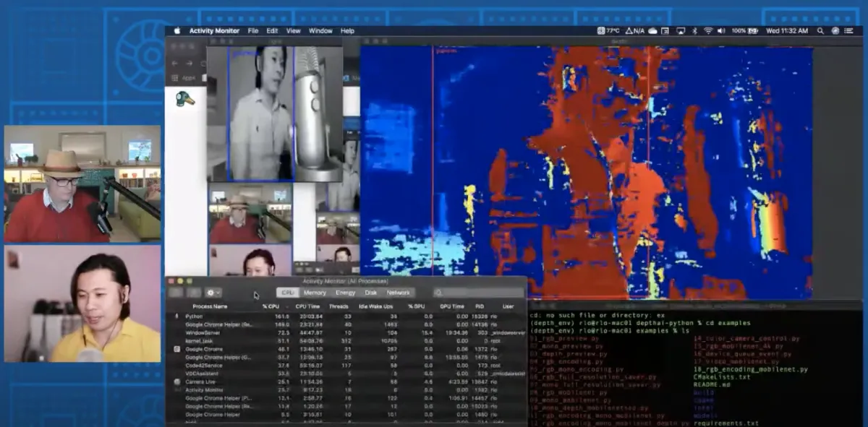Click the inspect process info toolbar button

click(194, 293)
